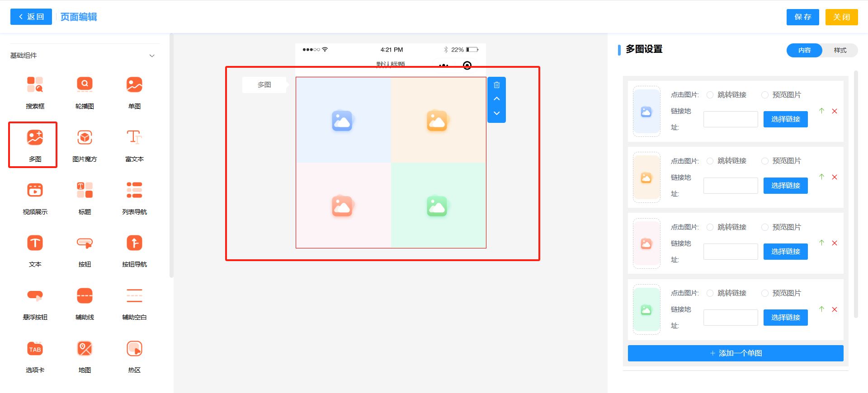Image resolution: width=868 pixels, height=393 pixels.
Task: Switch to the 内容 content tab
Action: 804,50
